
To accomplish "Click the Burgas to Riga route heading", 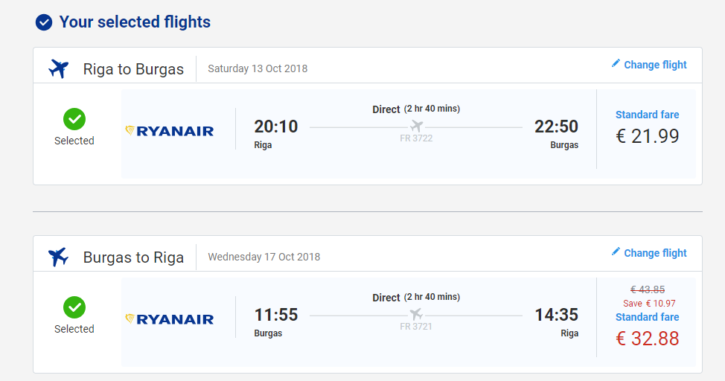I will [133, 258].
